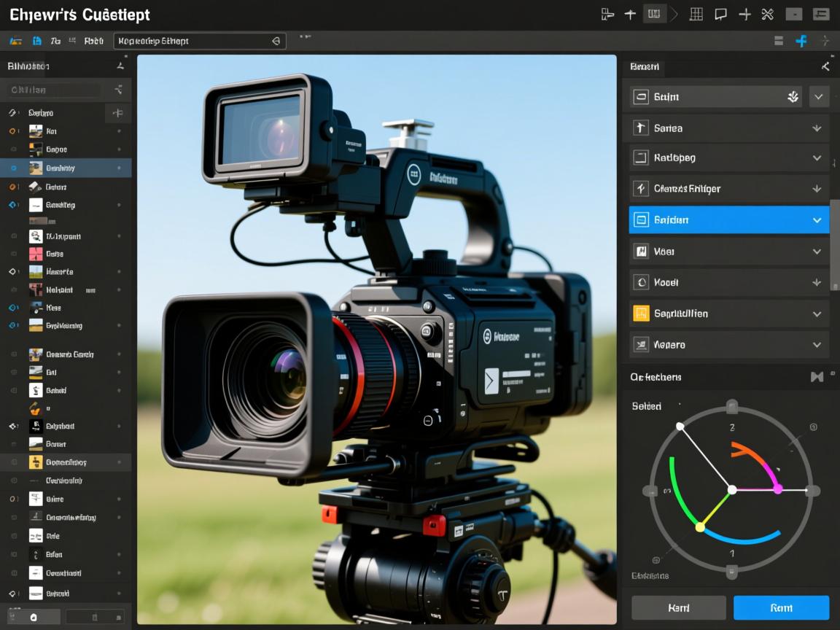Toggle orange visibility marker on first thumbnail layer
This screenshot has height=630, width=840.
[x=13, y=131]
